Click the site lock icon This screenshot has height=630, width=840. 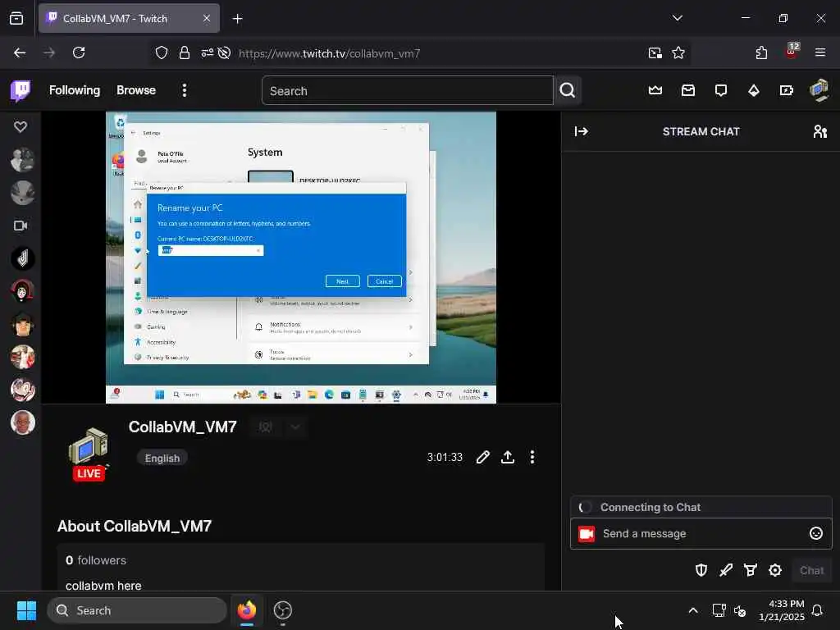[x=185, y=52]
